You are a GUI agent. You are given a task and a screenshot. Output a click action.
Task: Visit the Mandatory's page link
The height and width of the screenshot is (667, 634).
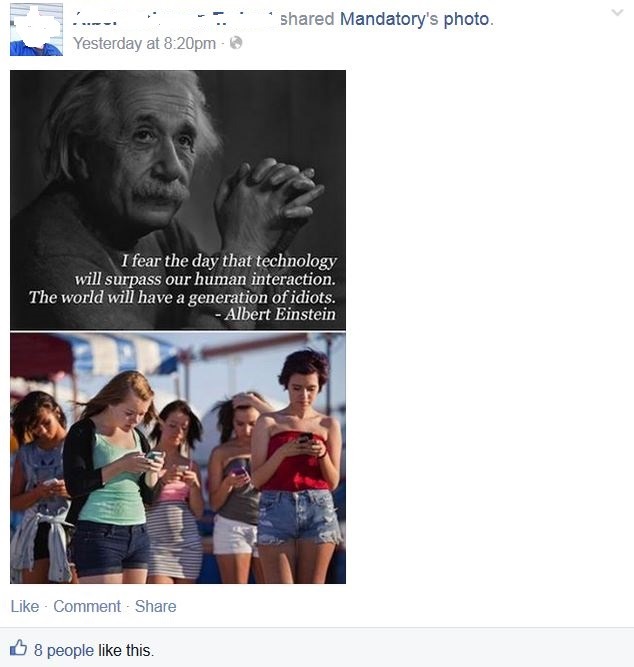pos(389,19)
